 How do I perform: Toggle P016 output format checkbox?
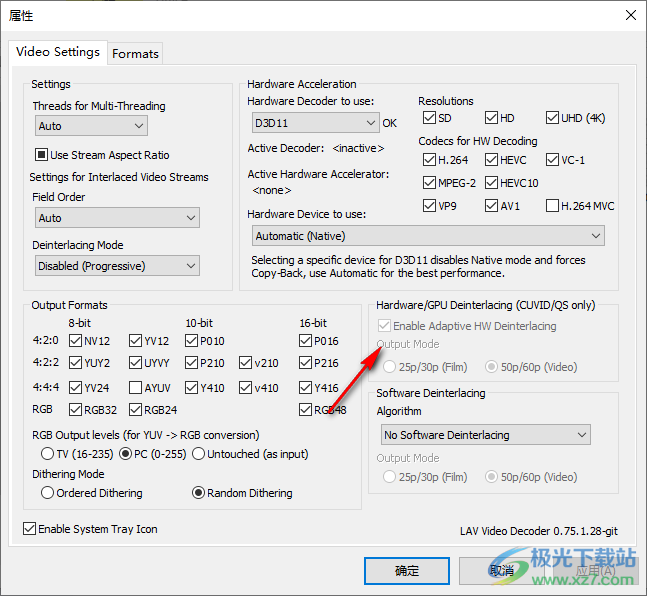305,341
